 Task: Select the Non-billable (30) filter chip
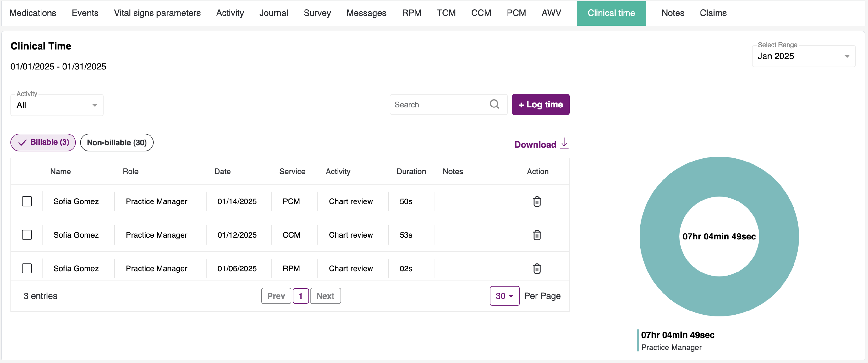tap(117, 143)
